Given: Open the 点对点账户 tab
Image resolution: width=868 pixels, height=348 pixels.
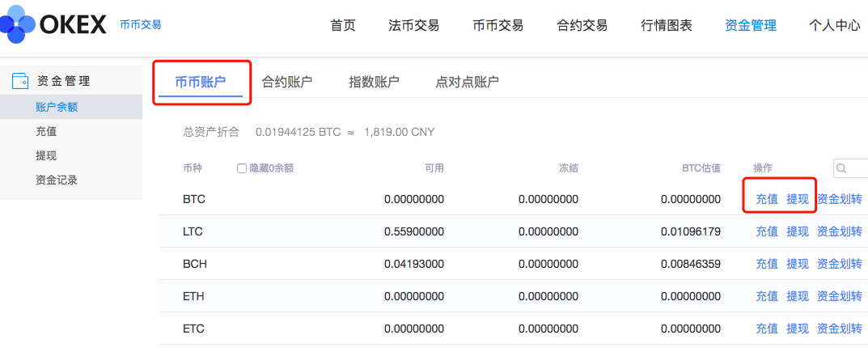Looking at the screenshot, I should (x=467, y=82).
